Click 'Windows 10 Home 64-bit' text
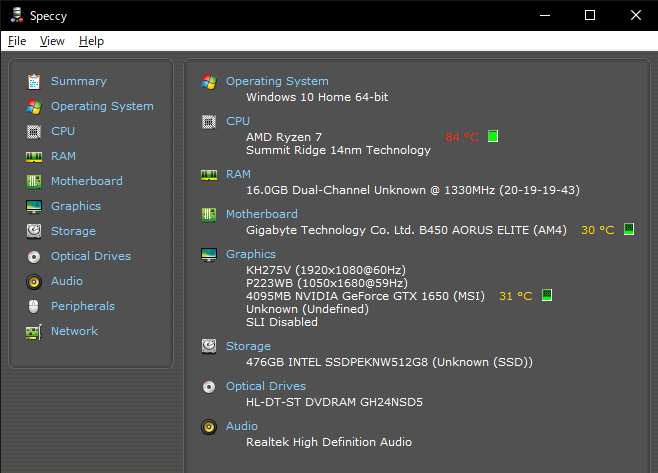Screen dimensions: 658x473 (317, 97)
